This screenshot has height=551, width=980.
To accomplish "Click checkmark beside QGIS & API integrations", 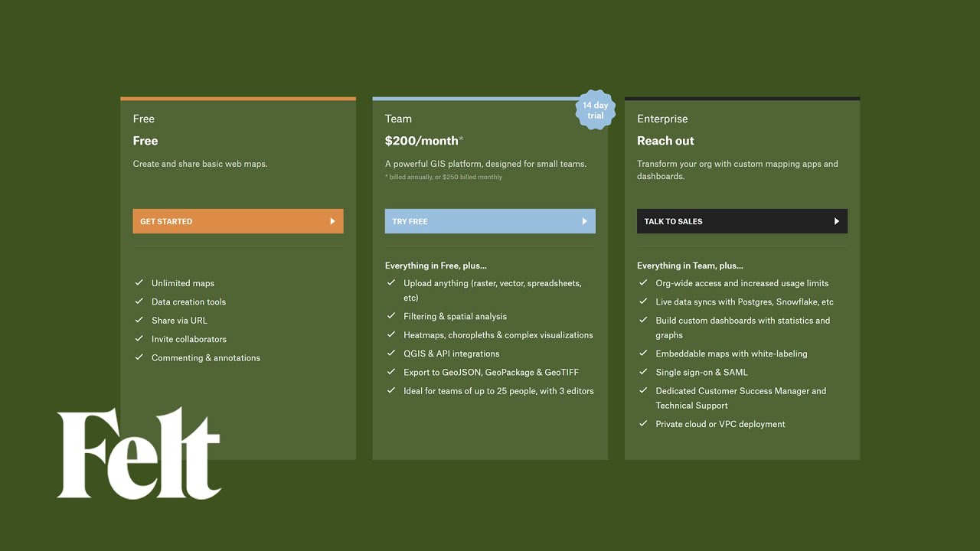I will 390,353.
